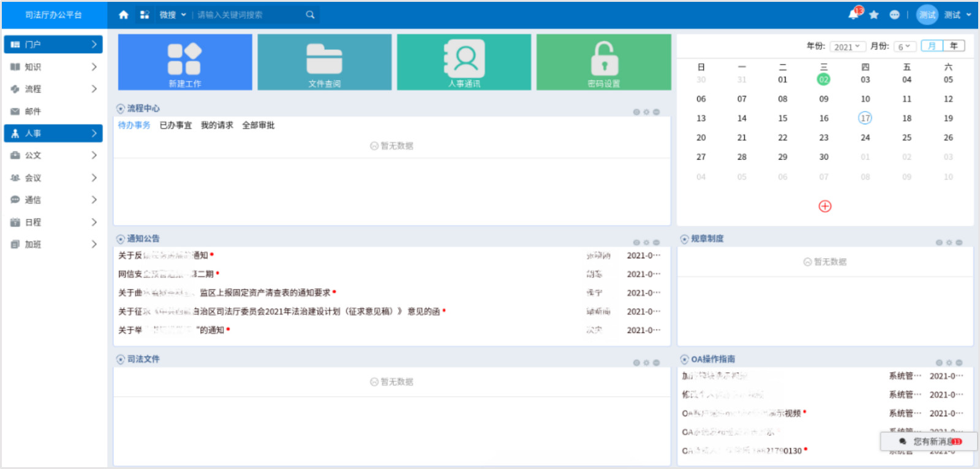980x469 pixels.
Task: Open the 年份 2021 dropdown
Action: point(848,47)
